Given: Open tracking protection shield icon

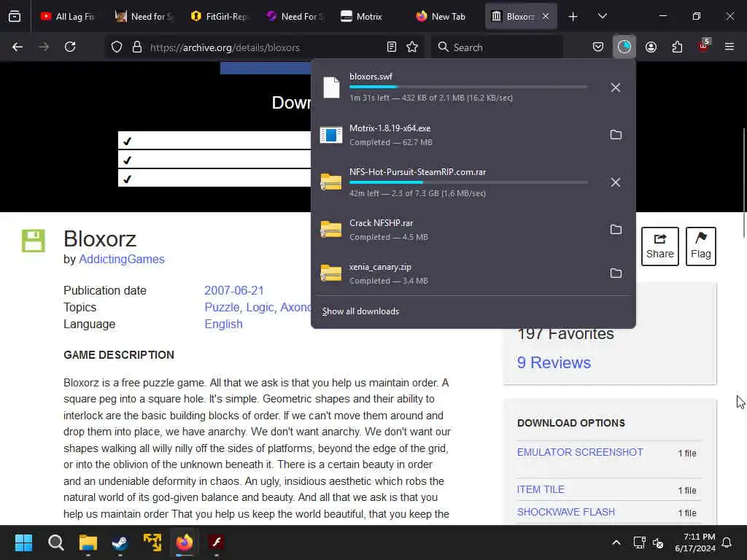Looking at the screenshot, I should pyautogui.click(x=117, y=47).
